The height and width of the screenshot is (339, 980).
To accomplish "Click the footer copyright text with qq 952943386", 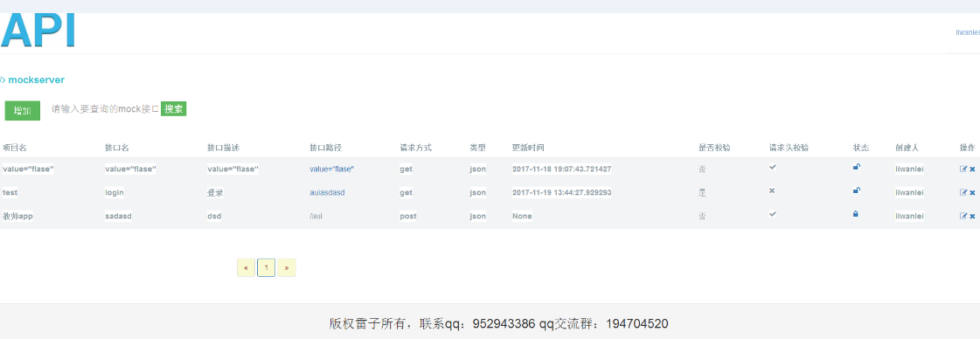I will coord(499,323).
